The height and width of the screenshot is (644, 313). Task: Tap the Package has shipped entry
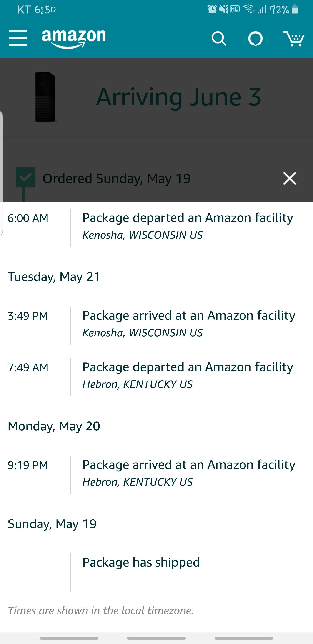pyautogui.click(x=141, y=562)
